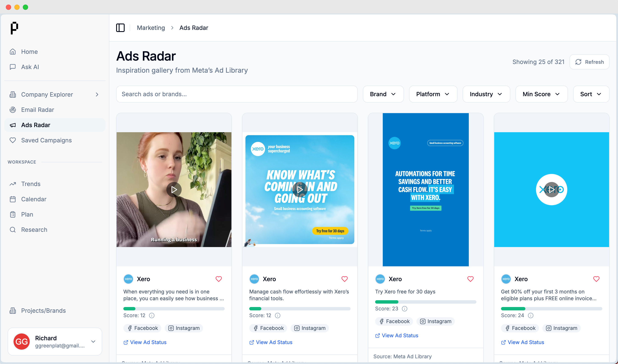
Task: Click the info icon next to Score 23
Action: 404,308
